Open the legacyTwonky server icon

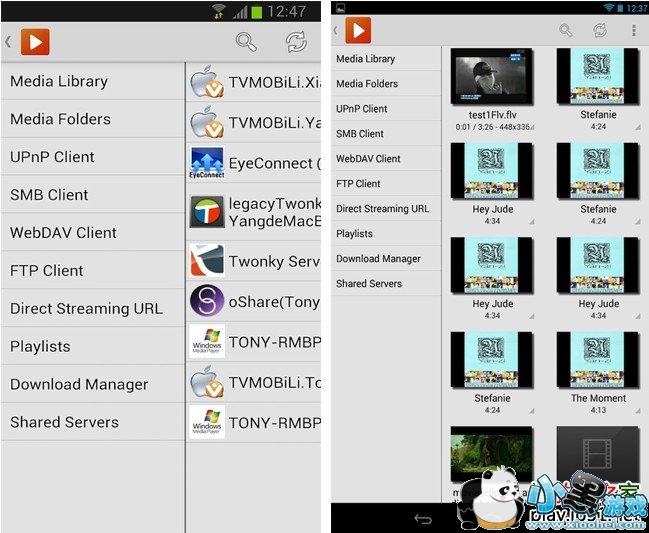[x=207, y=212]
